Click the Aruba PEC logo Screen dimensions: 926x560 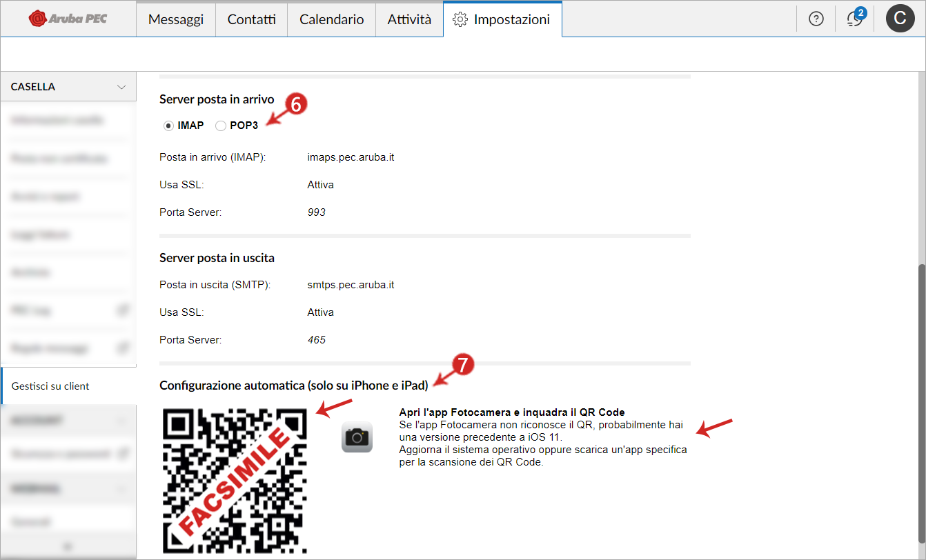pos(68,19)
